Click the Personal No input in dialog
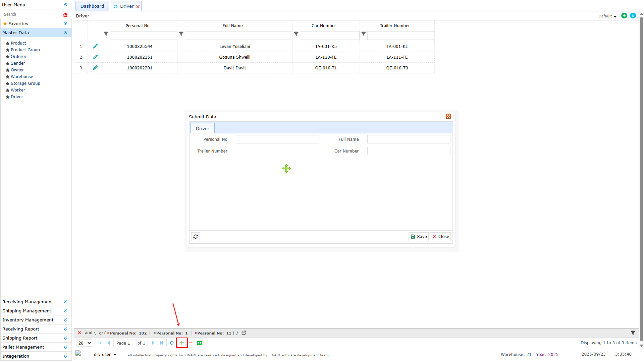The width and height of the screenshot is (644, 362). [x=277, y=139]
